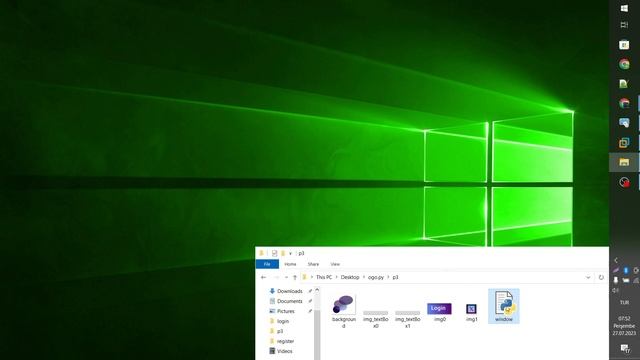This screenshot has height=360, width=640.
Task: Click the purple feather tray icon
Action: click(x=616, y=270)
